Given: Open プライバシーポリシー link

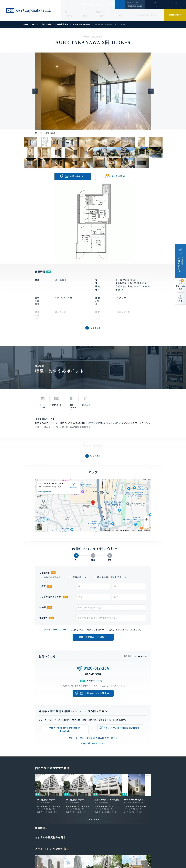Looking at the screenshot, I should [56, 629].
